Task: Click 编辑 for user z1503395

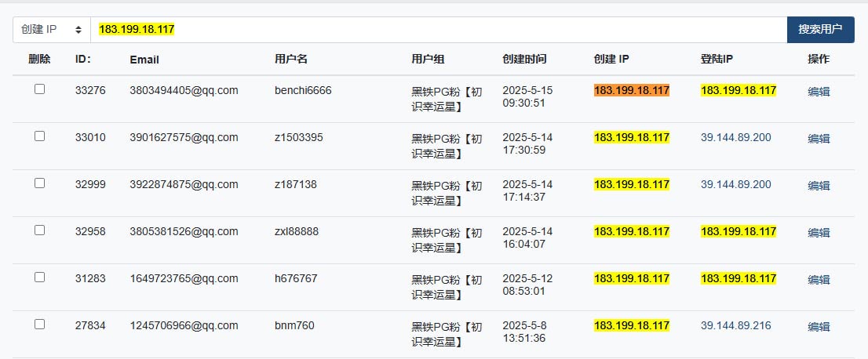Action: pos(819,139)
